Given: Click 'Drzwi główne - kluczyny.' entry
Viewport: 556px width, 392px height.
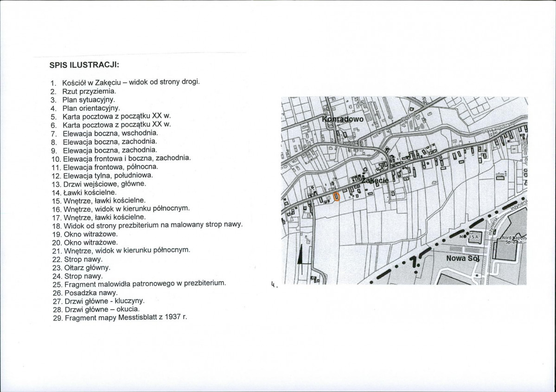Looking at the screenshot, I should [x=105, y=301].
